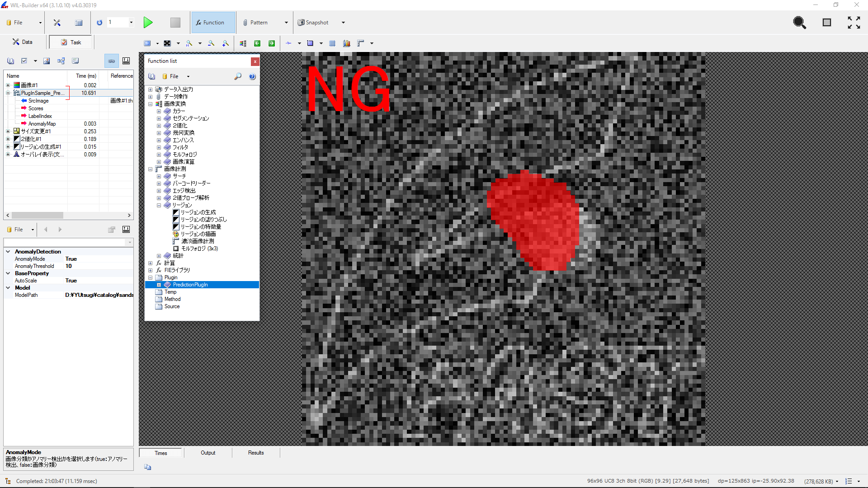The image size is (868, 488).
Task: Collapse the AnomalyDetection property group
Action: pos(8,252)
